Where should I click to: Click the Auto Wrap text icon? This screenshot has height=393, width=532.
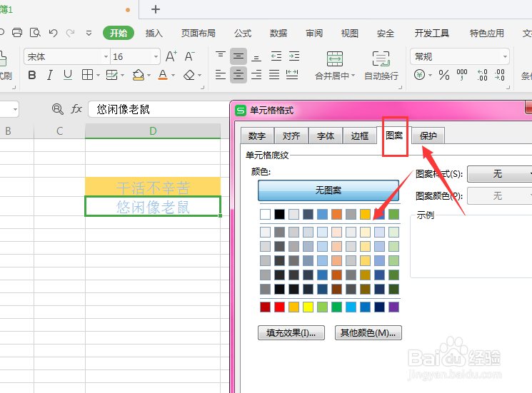[x=381, y=59]
